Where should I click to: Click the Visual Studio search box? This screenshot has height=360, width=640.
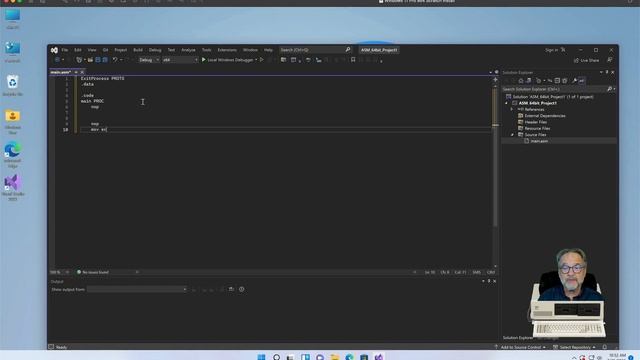pyautogui.click(x=315, y=50)
